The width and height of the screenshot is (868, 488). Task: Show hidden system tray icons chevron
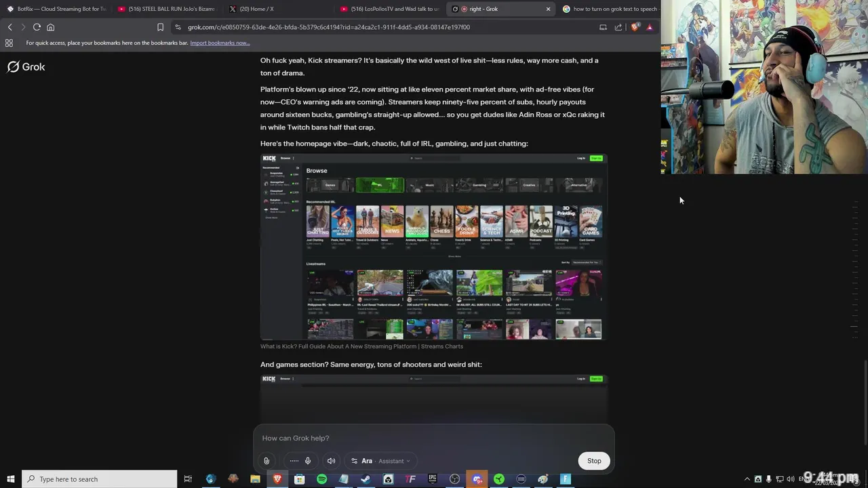click(x=747, y=479)
